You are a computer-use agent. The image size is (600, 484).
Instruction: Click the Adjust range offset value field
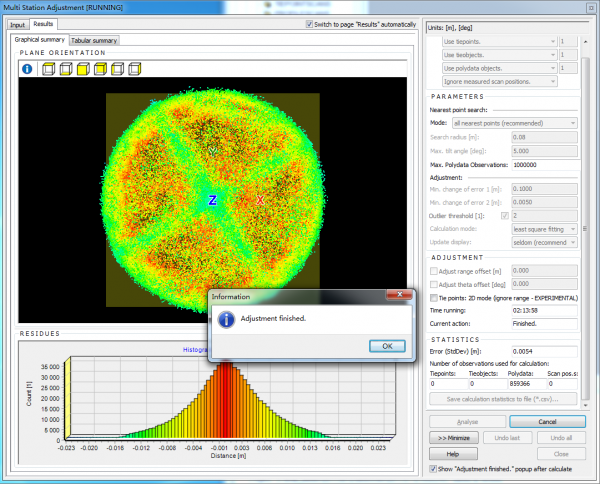545,271
